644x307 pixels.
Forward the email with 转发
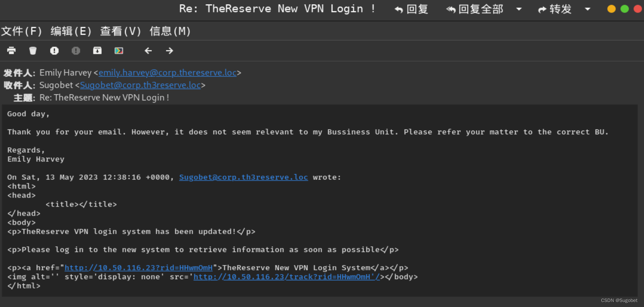555,9
